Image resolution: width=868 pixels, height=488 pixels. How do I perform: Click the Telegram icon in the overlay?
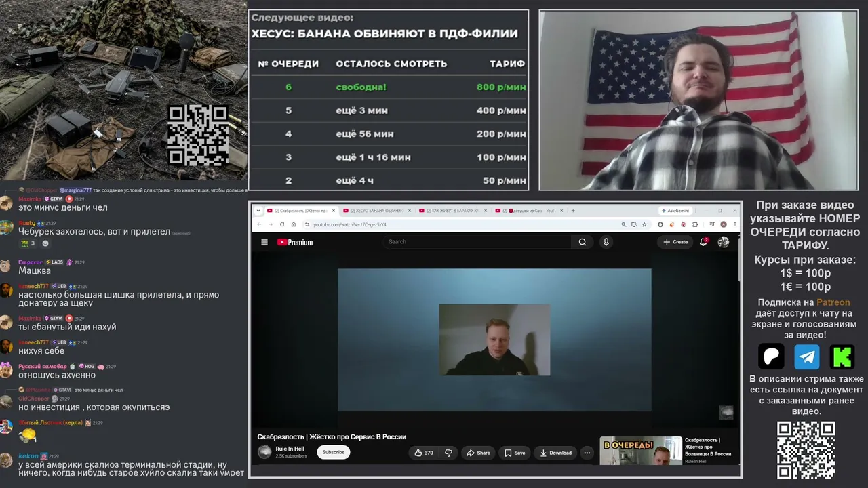(x=807, y=357)
